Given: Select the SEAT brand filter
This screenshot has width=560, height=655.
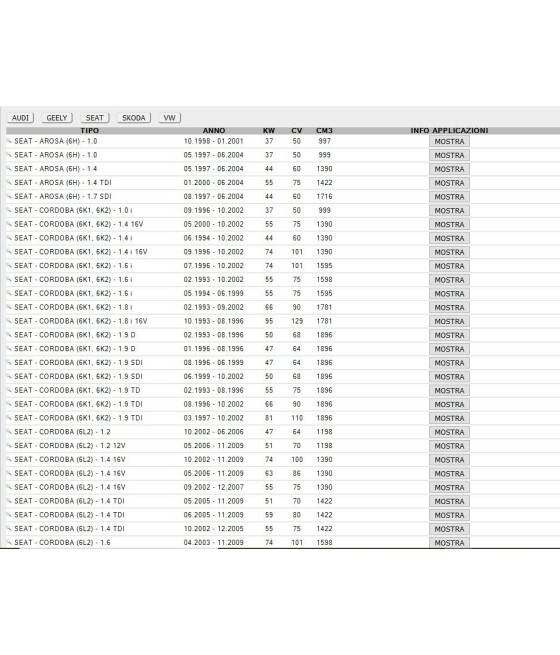Looking at the screenshot, I should 94,118.
